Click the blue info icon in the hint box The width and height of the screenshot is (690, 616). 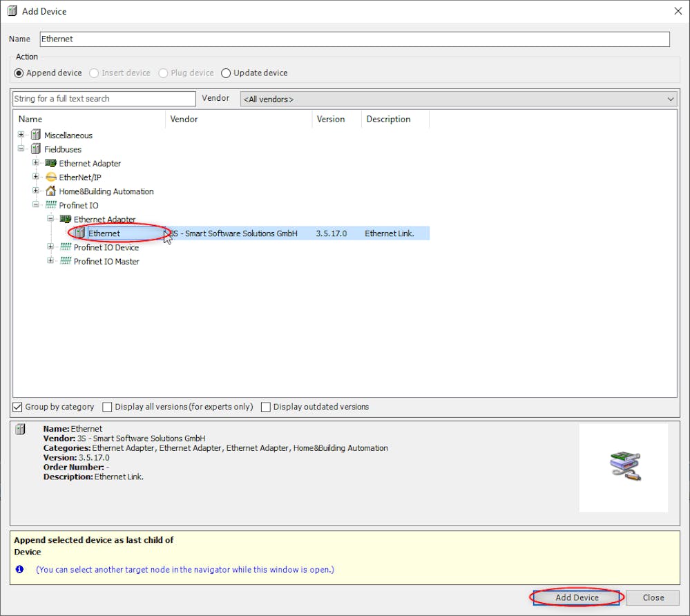[19, 569]
